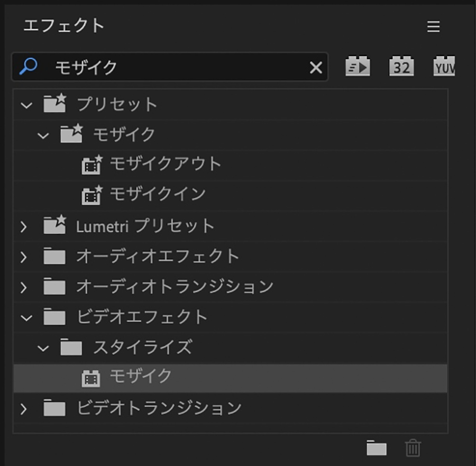This screenshot has height=466, width=476.
Task: Select the モザイクイン preset
Action: (157, 195)
